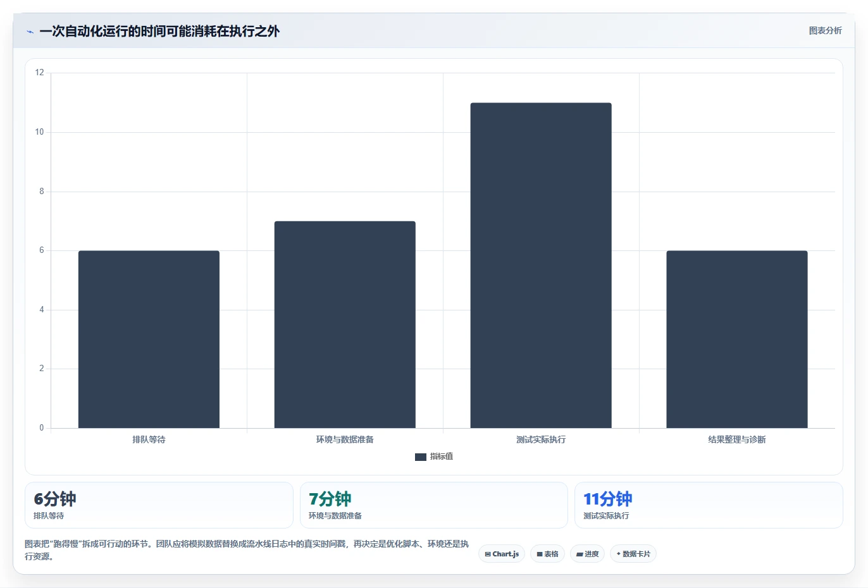Click the 7分钟 stat value

tap(330, 499)
